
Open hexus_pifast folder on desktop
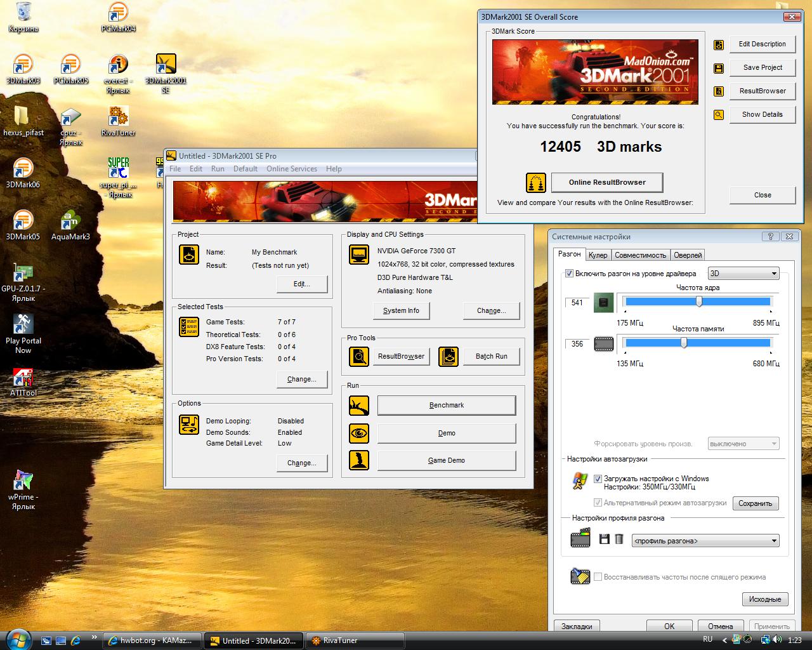tap(23, 121)
